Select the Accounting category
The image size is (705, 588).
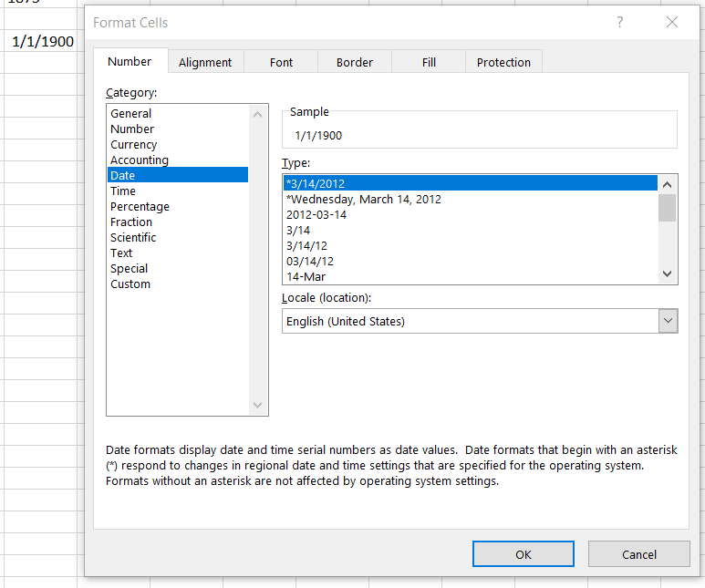click(178, 160)
